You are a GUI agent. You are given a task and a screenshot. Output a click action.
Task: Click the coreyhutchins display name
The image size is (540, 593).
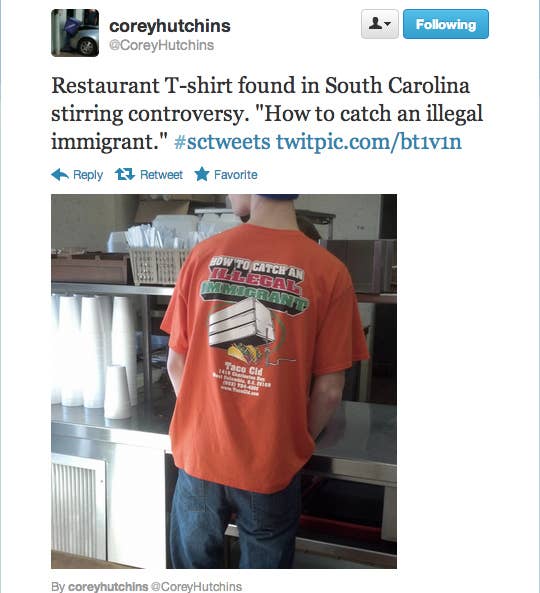pyautogui.click(x=170, y=26)
